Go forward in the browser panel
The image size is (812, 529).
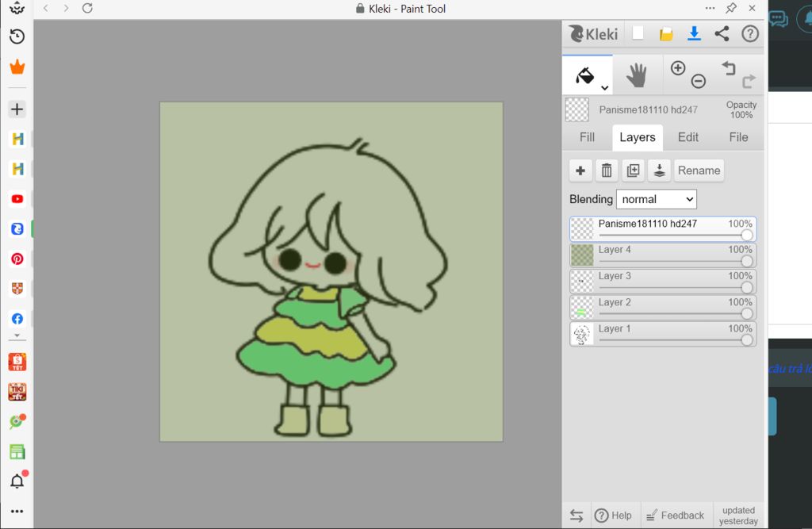(x=66, y=8)
